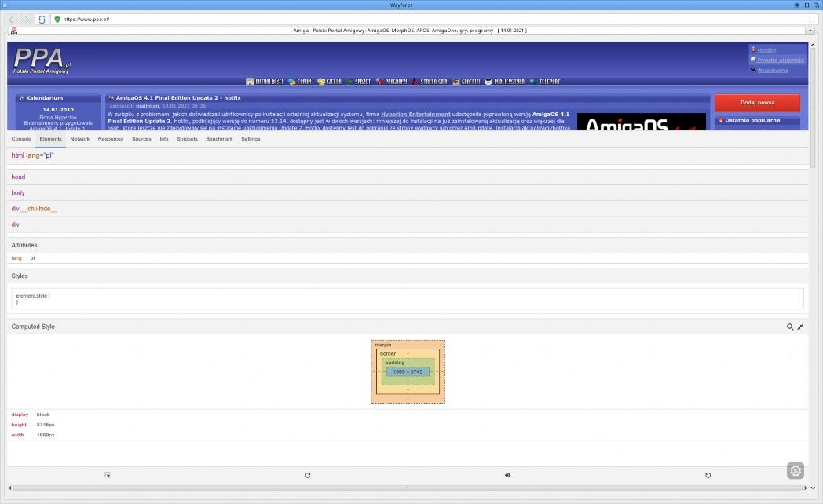Click the mailman author link
This screenshot has width=823, height=504.
point(147,106)
